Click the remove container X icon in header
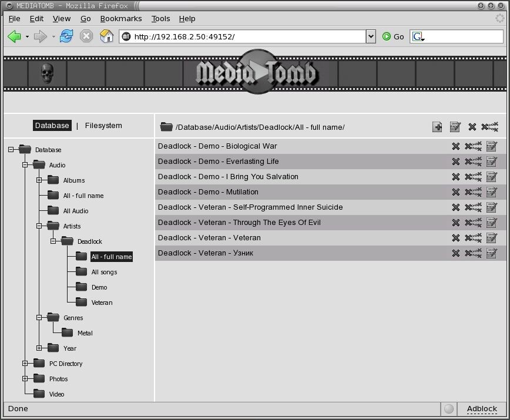This screenshot has width=510, height=420. click(472, 127)
